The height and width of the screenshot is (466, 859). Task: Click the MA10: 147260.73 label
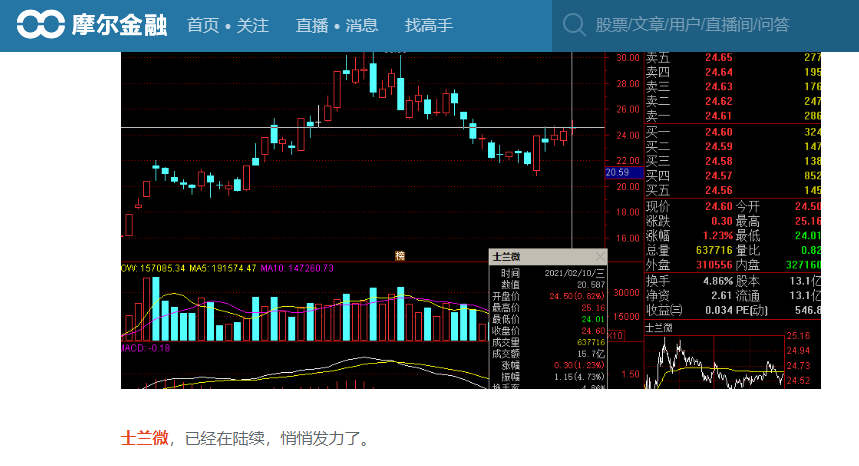click(x=296, y=268)
